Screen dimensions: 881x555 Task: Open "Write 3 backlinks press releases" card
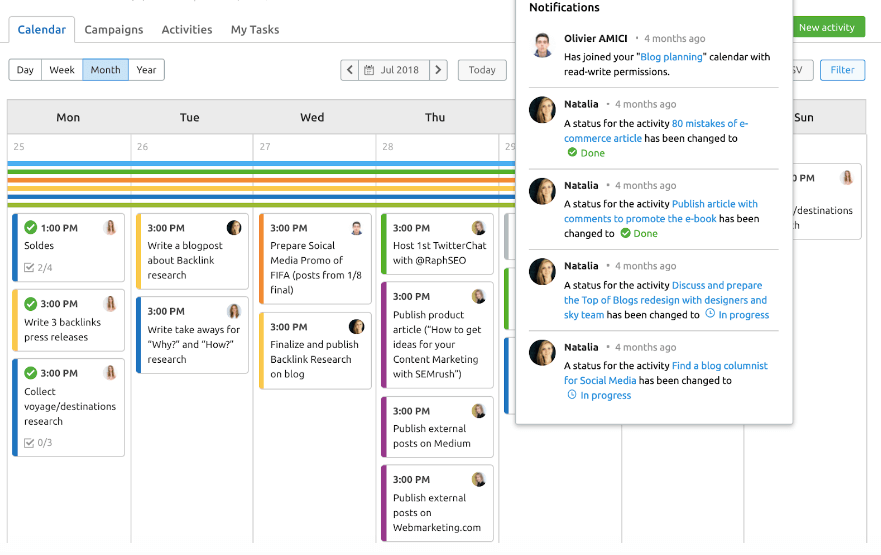point(69,320)
